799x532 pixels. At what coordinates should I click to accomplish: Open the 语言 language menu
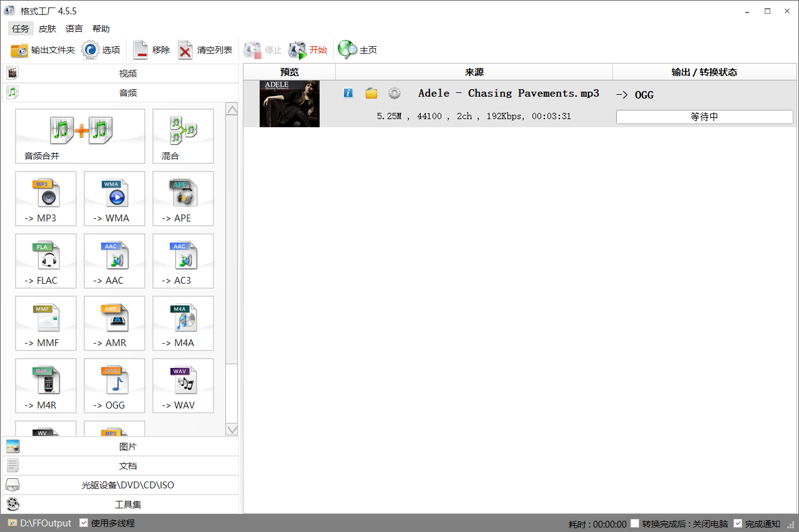click(x=74, y=29)
